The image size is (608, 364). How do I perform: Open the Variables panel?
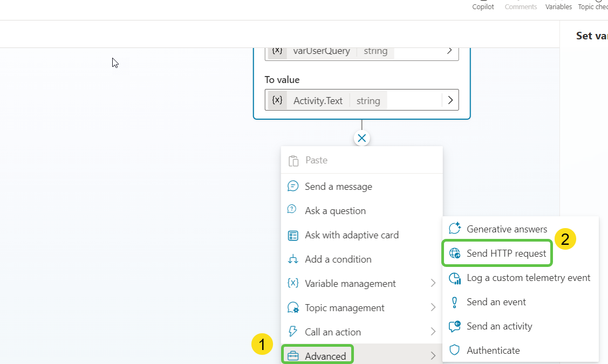558,6
